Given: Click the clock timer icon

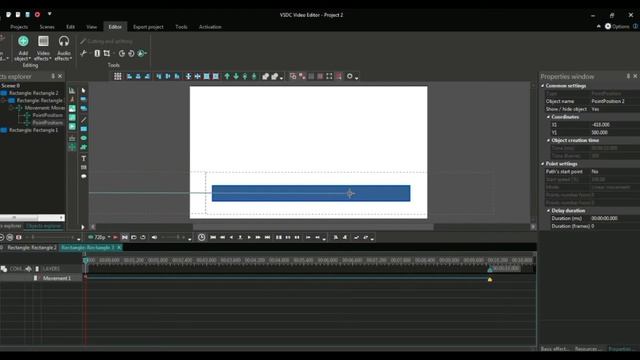Looking at the screenshot, I should click(x=201, y=237).
